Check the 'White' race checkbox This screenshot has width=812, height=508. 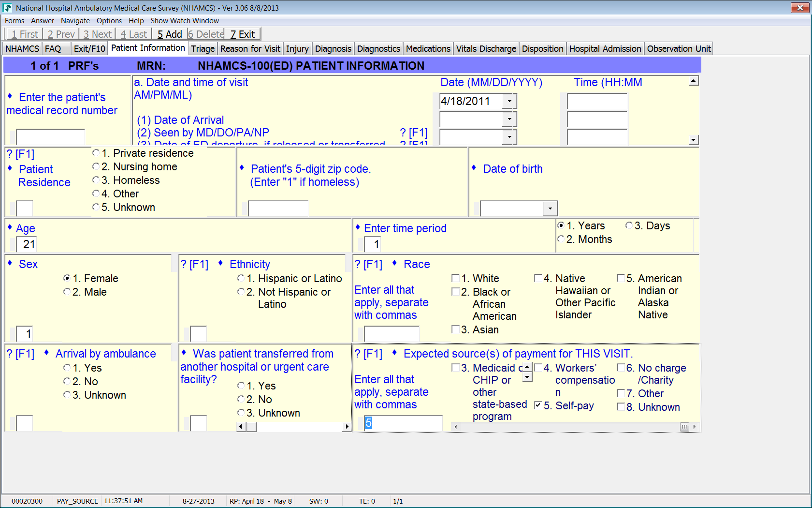tap(455, 278)
